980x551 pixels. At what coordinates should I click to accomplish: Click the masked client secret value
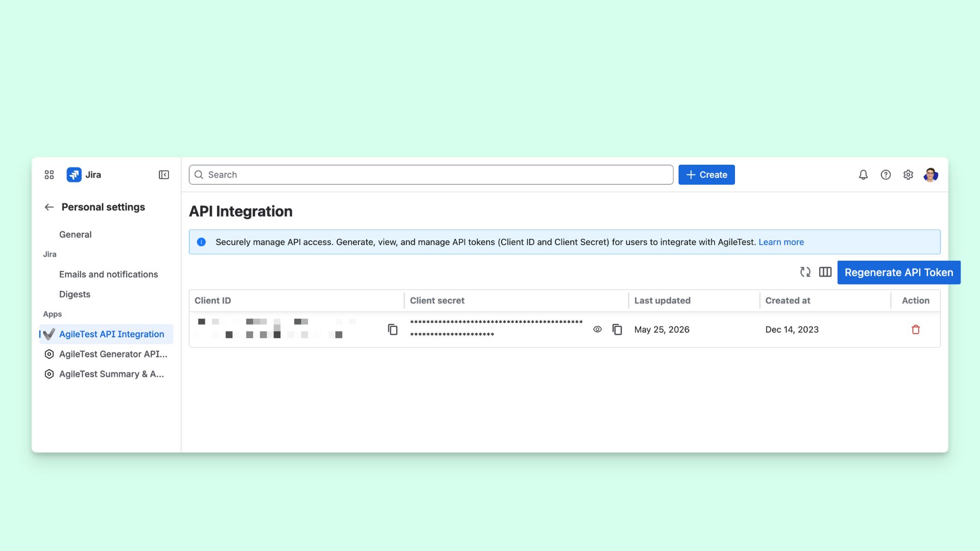coord(496,328)
